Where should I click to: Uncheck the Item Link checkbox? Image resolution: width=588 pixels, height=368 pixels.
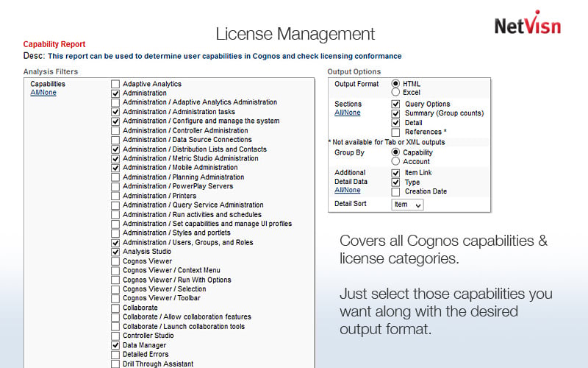coord(396,173)
